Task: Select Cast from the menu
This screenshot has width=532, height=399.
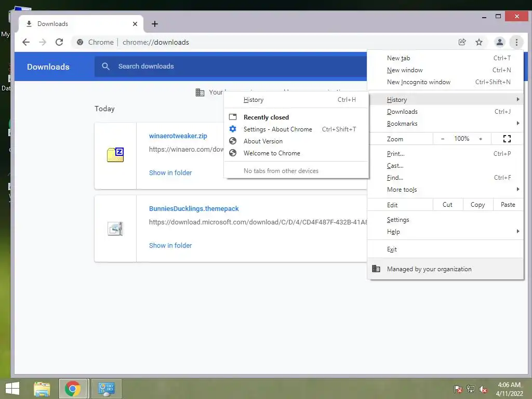Action: pyautogui.click(x=445, y=166)
